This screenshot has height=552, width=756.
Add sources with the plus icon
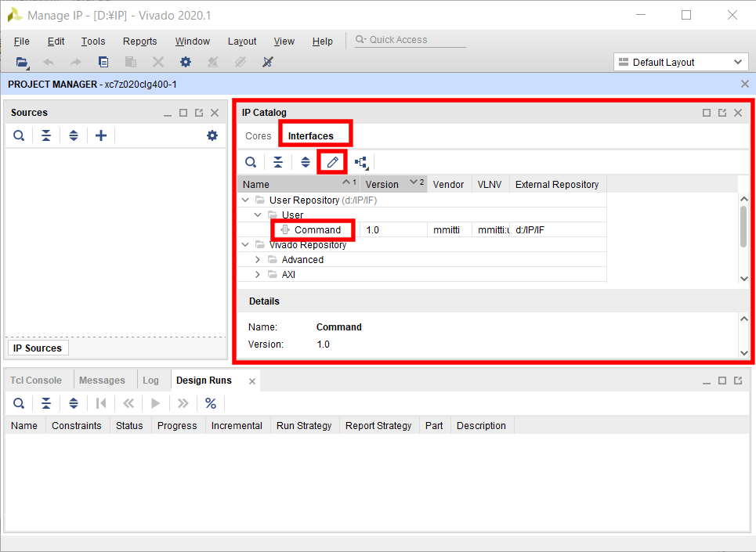101,135
